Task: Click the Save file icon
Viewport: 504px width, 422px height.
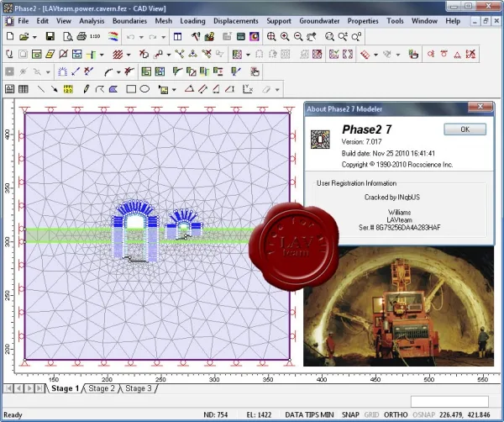Action: (50, 36)
